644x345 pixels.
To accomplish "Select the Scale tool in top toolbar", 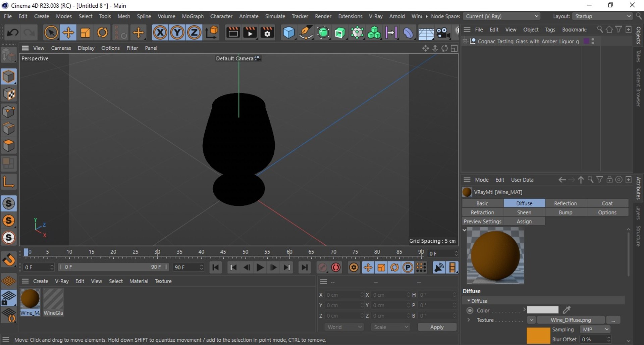I will 85,33.
